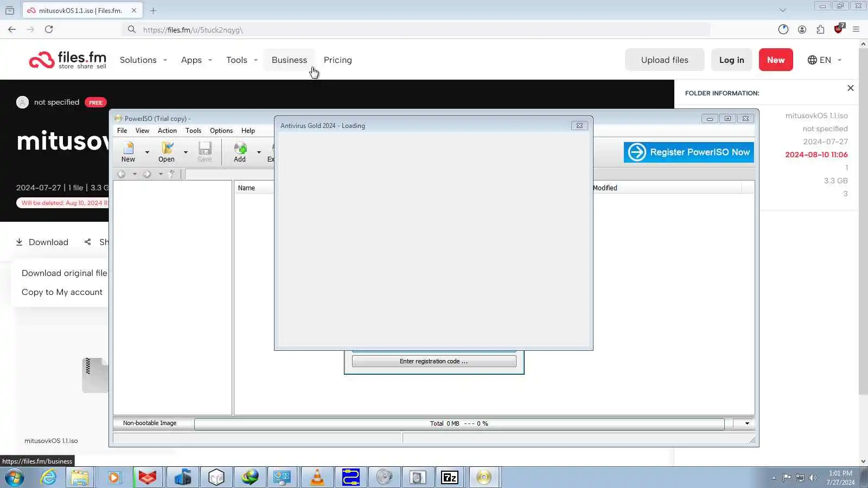The height and width of the screenshot is (488, 868).
Task: Launch VLC media player from taskbar
Action: click(317, 478)
